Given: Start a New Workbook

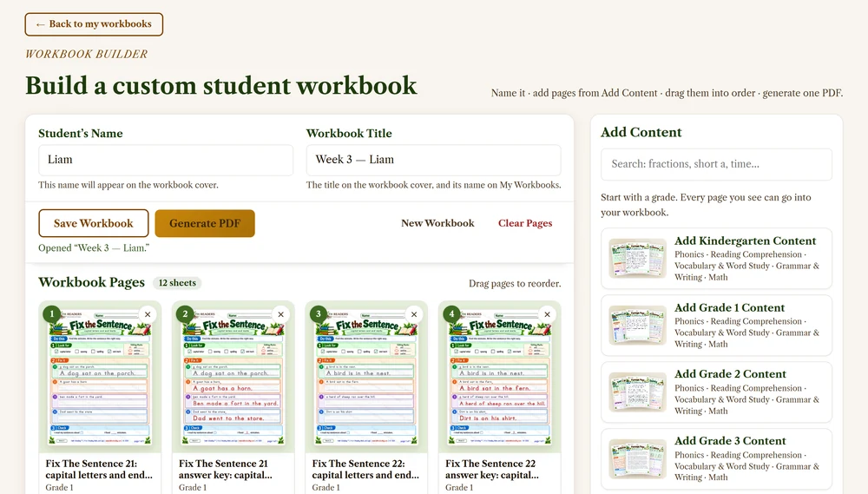Looking at the screenshot, I should (x=437, y=223).
